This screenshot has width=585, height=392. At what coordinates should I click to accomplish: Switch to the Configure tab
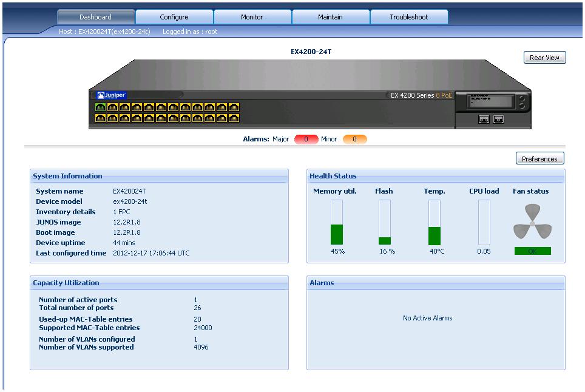tap(174, 16)
